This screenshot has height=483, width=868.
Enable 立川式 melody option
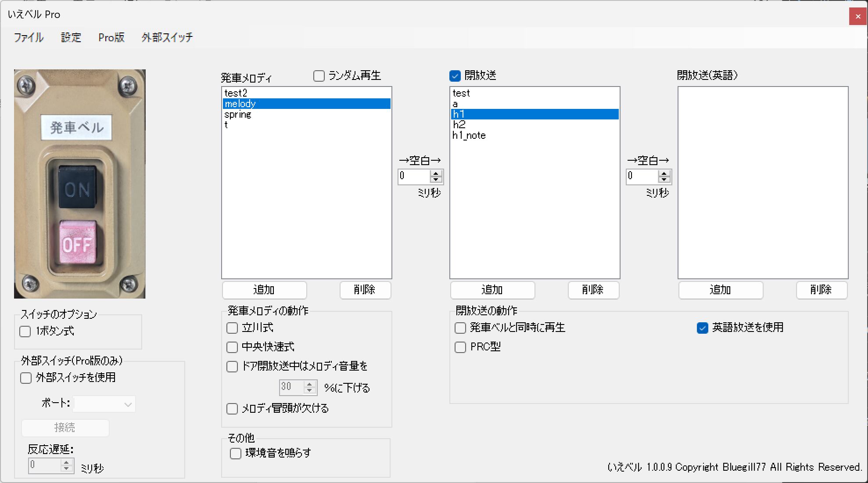point(232,328)
